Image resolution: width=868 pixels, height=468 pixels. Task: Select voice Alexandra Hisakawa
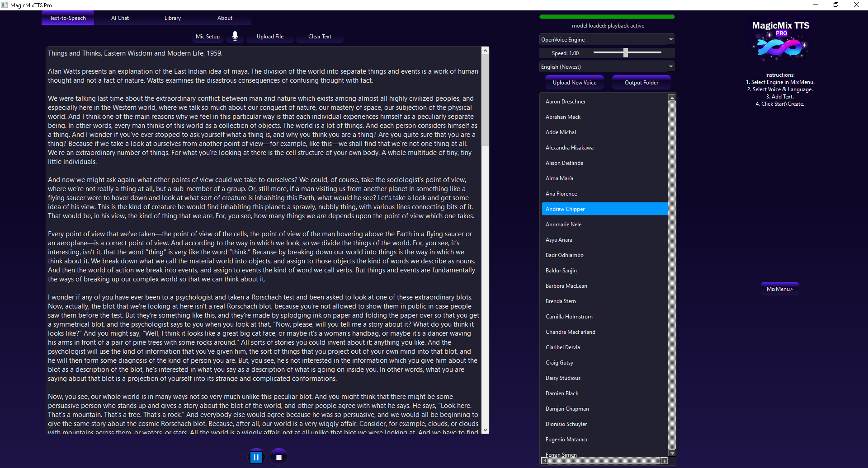click(605, 148)
